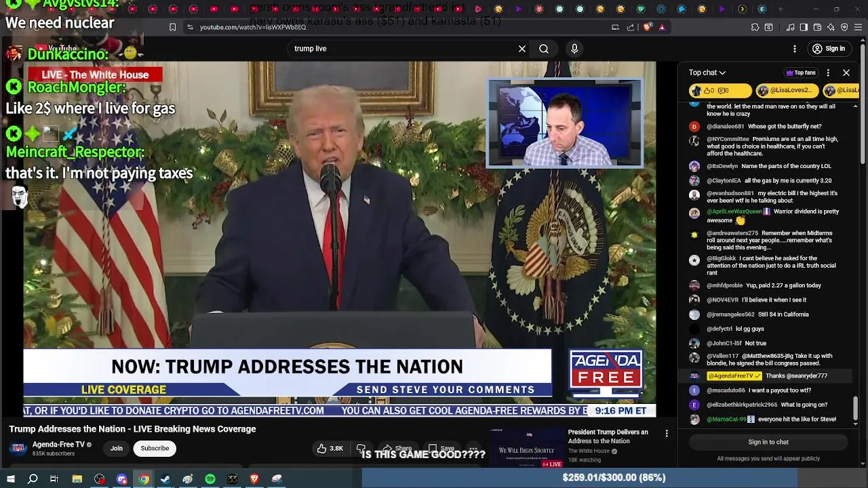
Task: Subscribe to Agenda-Free TV
Action: pyautogui.click(x=155, y=448)
